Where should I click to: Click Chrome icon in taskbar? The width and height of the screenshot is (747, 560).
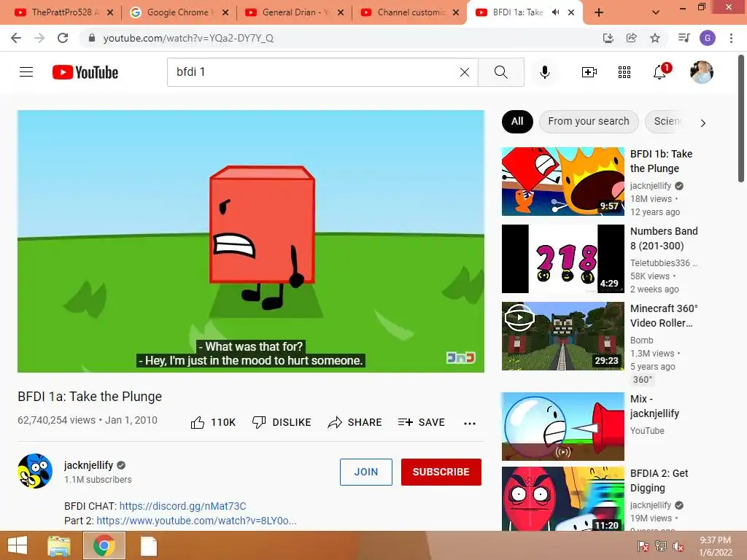click(x=104, y=545)
